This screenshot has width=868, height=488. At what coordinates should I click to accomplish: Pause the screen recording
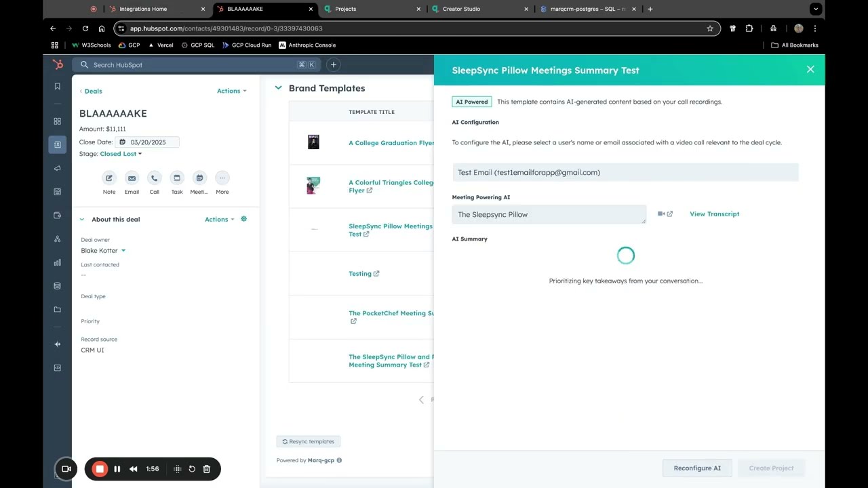click(x=117, y=469)
